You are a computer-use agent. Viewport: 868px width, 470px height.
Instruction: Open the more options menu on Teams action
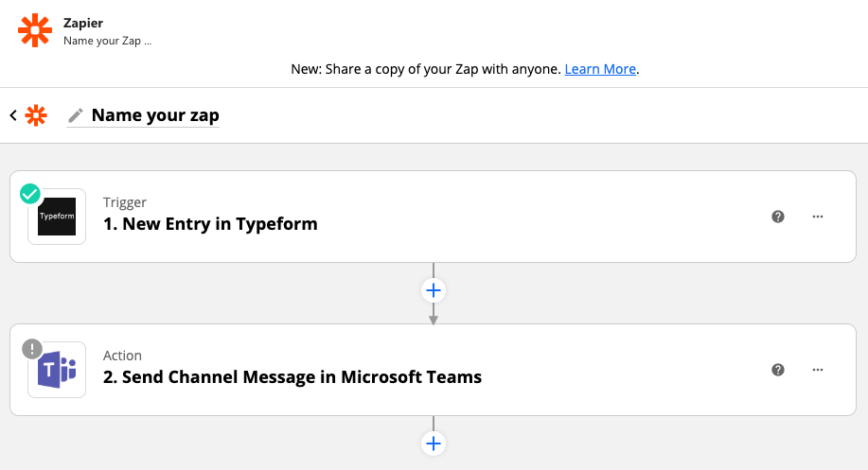[x=818, y=370]
